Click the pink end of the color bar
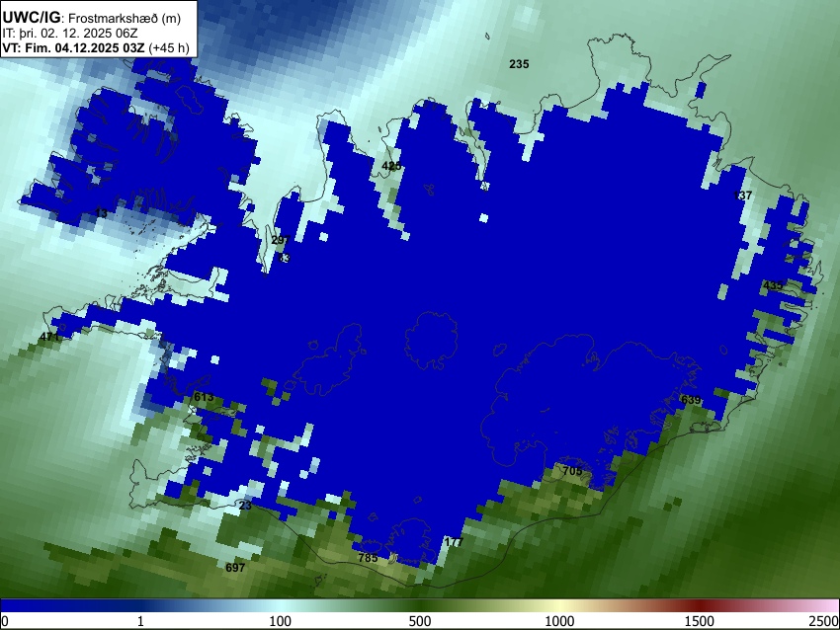840x630 pixels. coord(825,606)
